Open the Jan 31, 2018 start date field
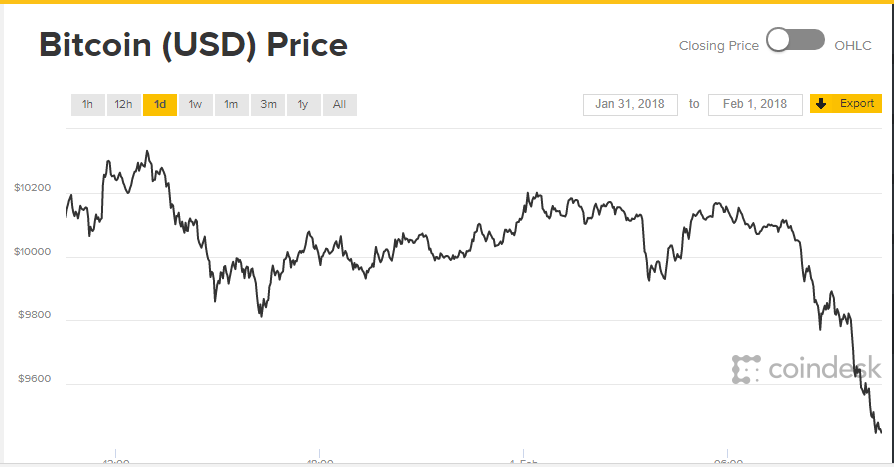This screenshot has height=467, width=894. (x=630, y=104)
